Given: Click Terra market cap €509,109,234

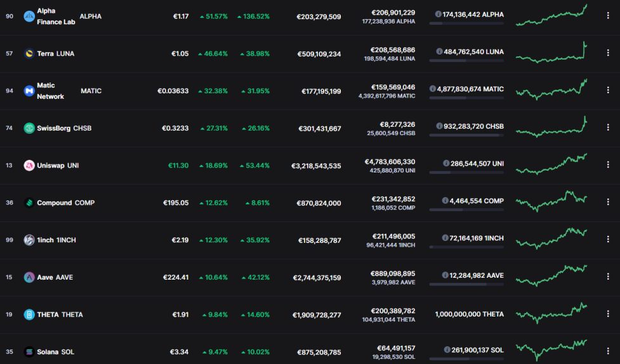Looking at the screenshot, I should click(319, 54).
